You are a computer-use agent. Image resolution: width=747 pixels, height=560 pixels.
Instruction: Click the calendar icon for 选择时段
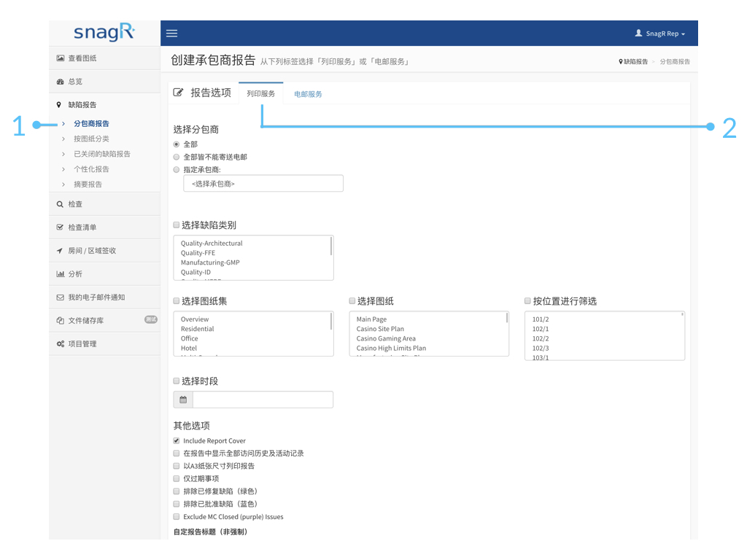[x=183, y=400]
